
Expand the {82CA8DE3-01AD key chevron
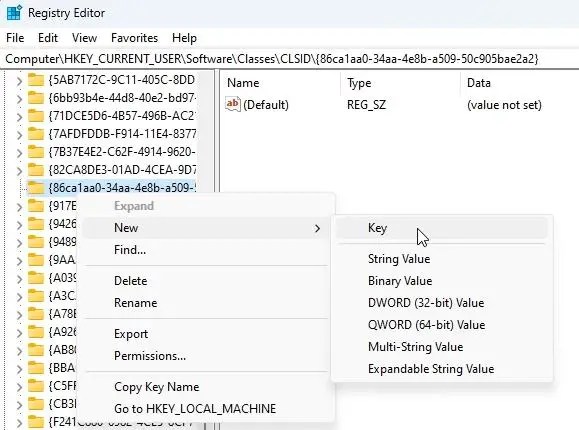[x=19, y=171]
